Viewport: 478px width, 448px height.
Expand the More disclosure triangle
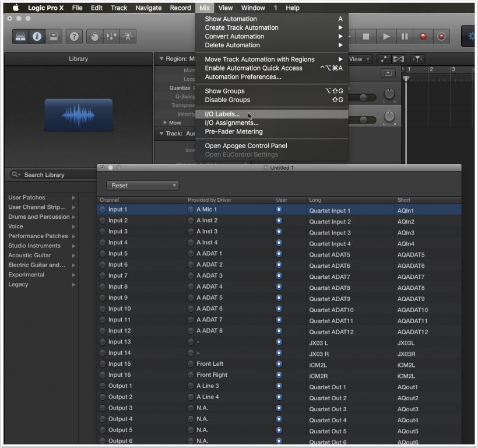165,123
